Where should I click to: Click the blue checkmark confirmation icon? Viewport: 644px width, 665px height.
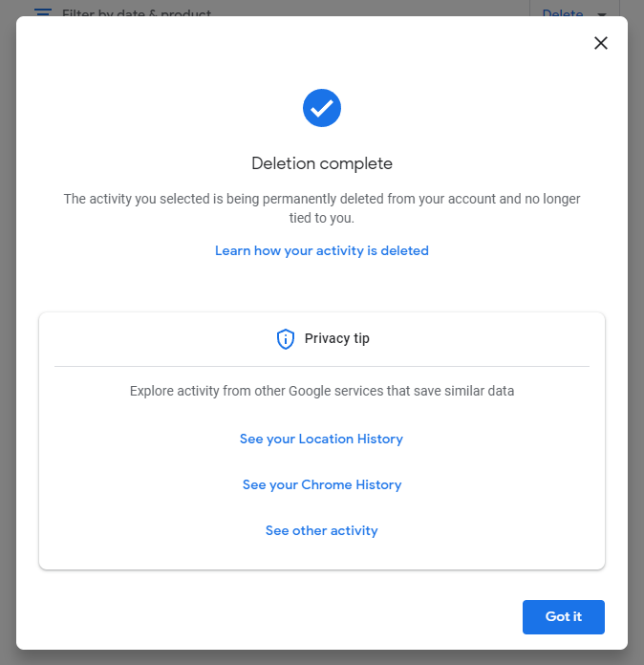click(322, 108)
